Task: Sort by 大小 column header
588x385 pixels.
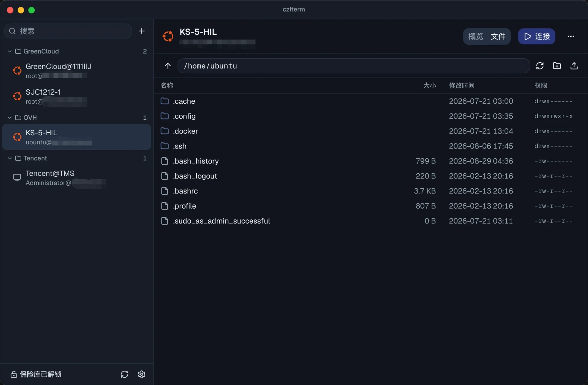Action: pyautogui.click(x=430, y=86)
